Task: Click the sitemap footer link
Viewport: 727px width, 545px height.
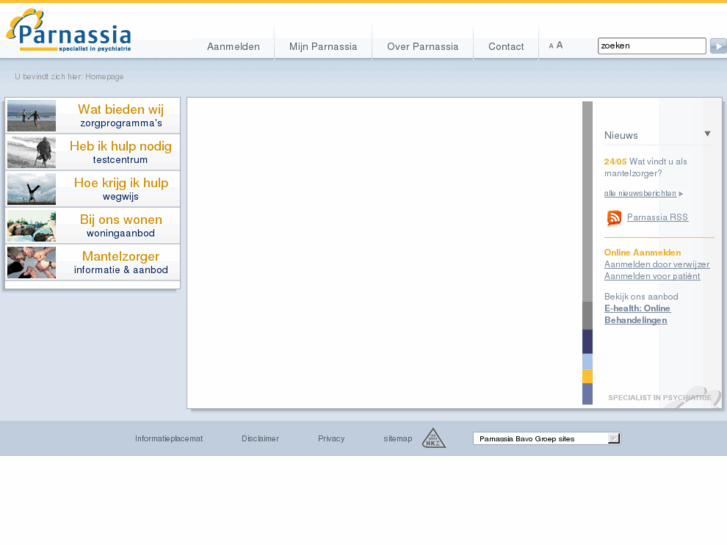Action: pyautogui.click(x=398, y=438)
